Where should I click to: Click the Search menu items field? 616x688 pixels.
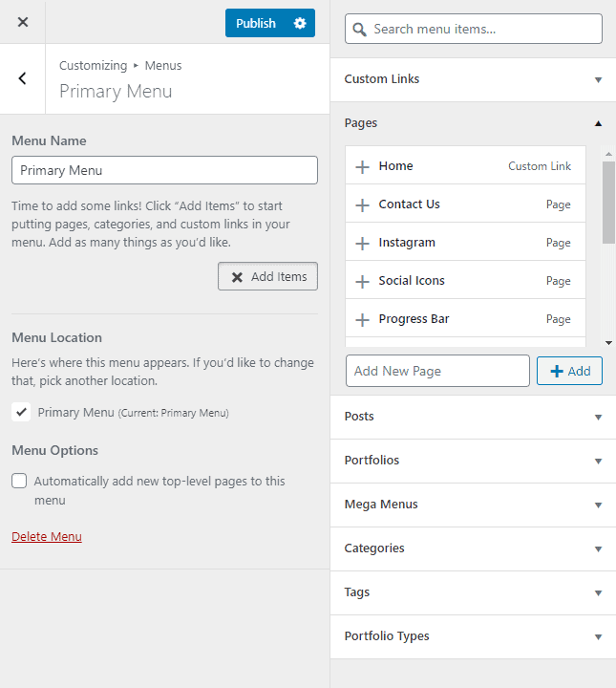pyautogui.click(x=474, y=29)
